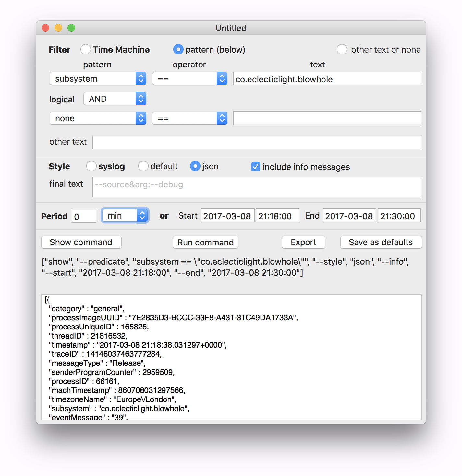The height and width of the screenshot is (476, 462).
Task: Select the "other text or none" filter
Action: pos(342,49)
